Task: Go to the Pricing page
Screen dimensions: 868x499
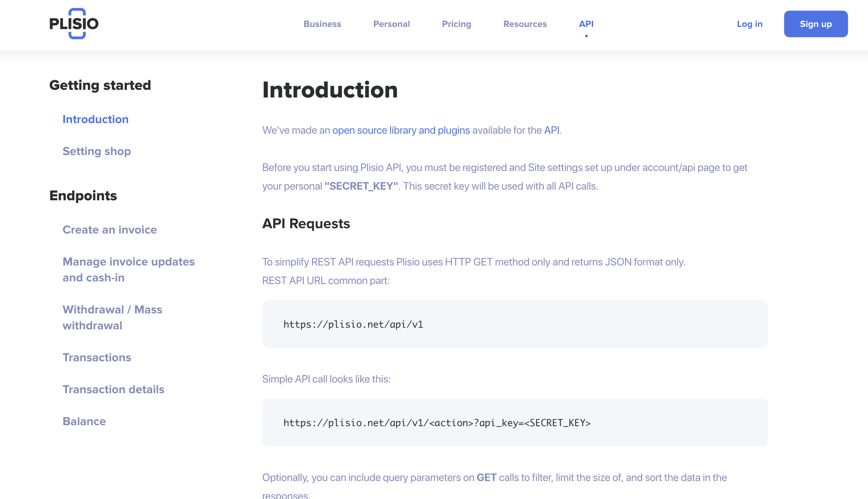Action: (457, 24)
